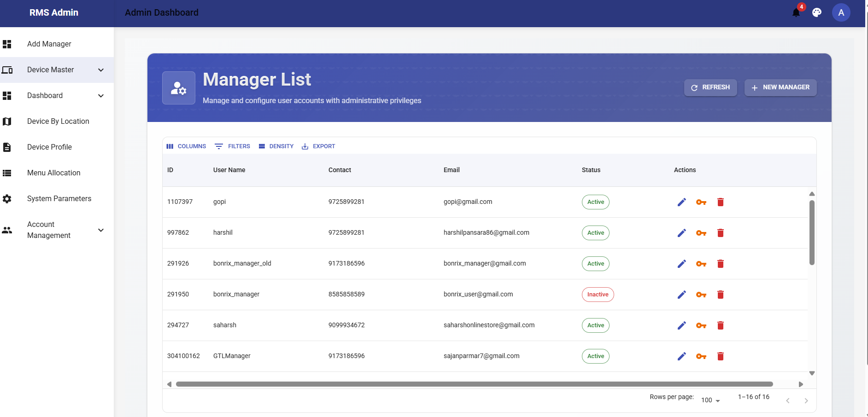This screenshot has width=868, height=417.
Task: Delete the bonrix_manager_old row
Action: [x=721, y=264]
